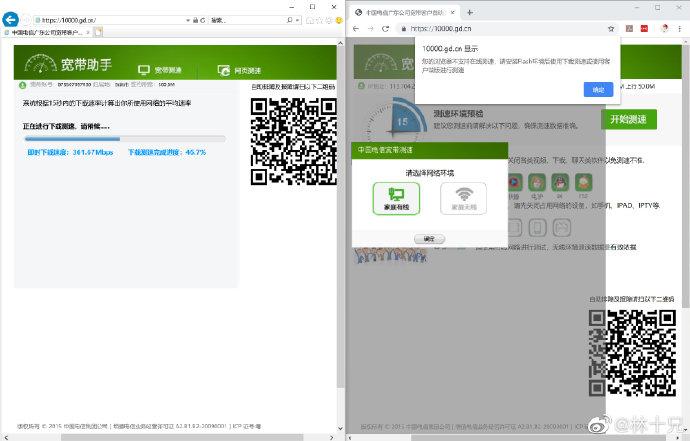The width and height of the screenshot is (690, 441).
Task: Click the IE home icon
Action: click(310, 20)
